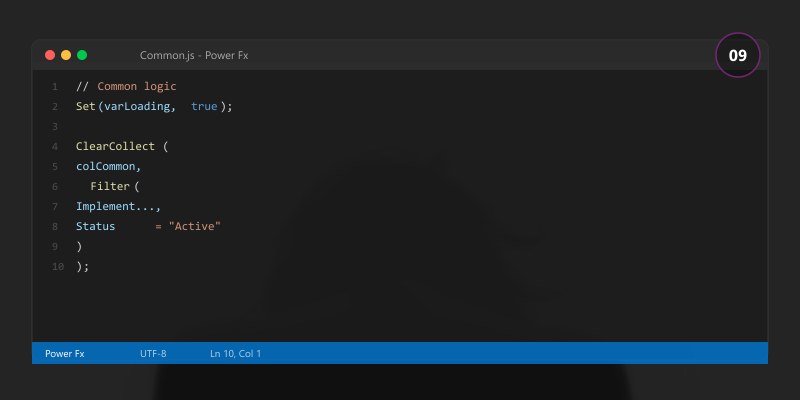This screenshot has width=800, height=400.
Task: Click the Common.js - Power Fx window title
Action: click(x=194, y=55)
